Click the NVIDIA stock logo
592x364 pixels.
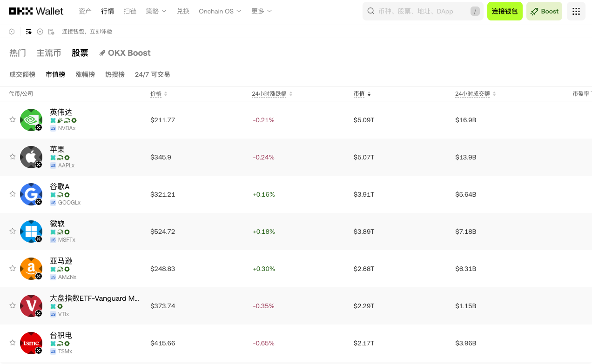[x=31, y=120]
